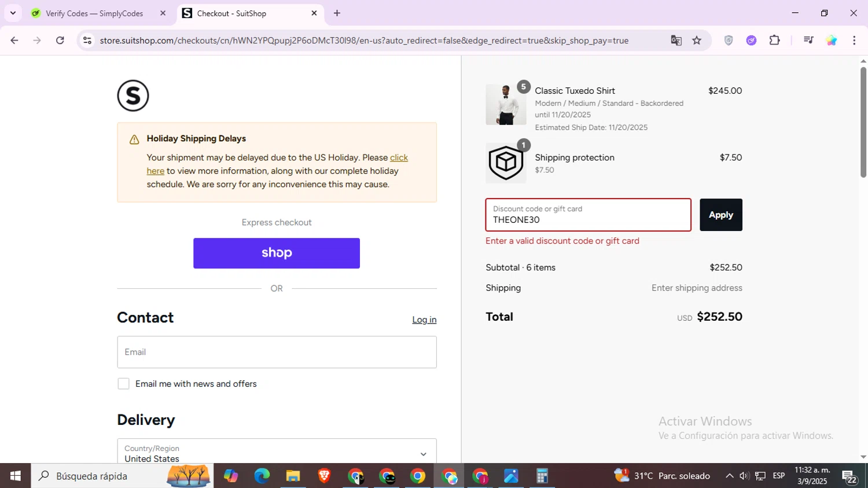Viewport: 868px width, 488px height.
Task: Switch to the Verify Codes — SimplyCodes tab
Action: click(98, 13)
